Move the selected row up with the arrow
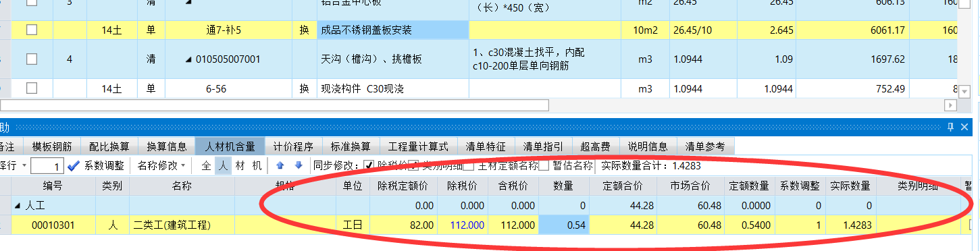The height and width of the screenshot is (251, 980). click(280, 165)
